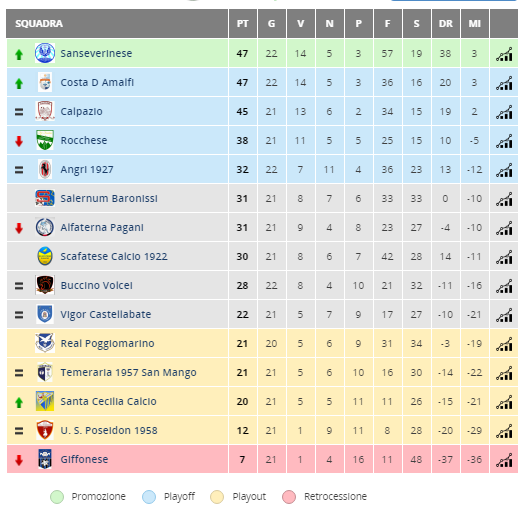Click the Salernum Baronissi team crest
This screenshot has width=532, height=508.
coord(45,199)
